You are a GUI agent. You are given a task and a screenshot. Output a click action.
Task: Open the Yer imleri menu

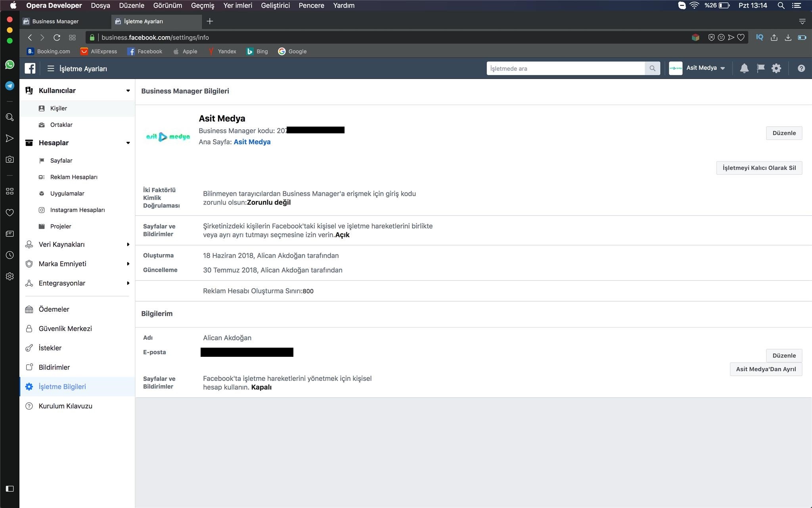tap(238, 6)
